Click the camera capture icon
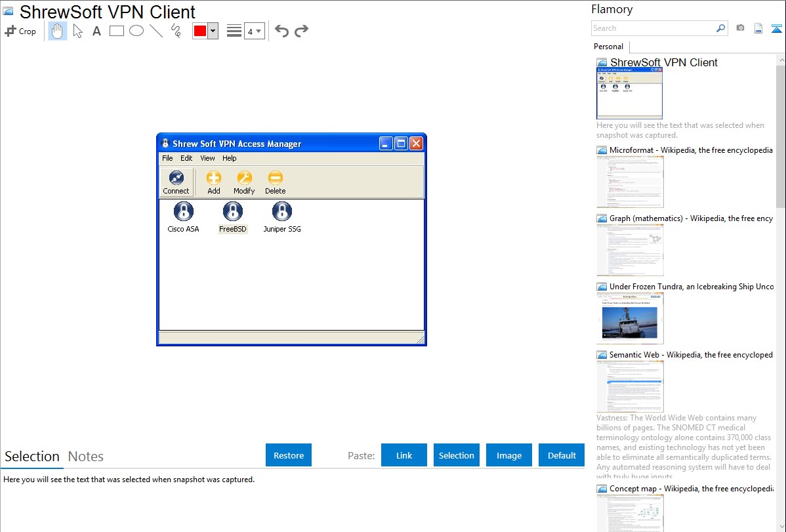The image size is (786, 532). click(x=740, y=28)
